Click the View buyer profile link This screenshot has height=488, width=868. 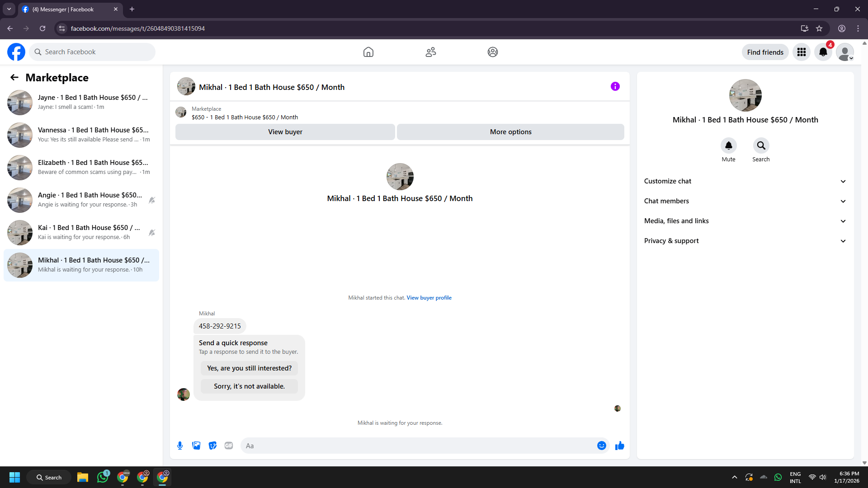[429, 298]
